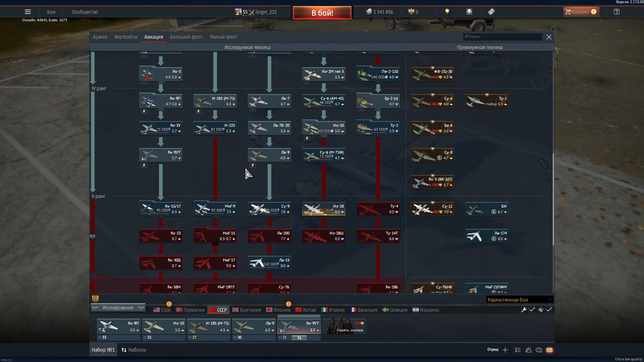Click the shield warning badge below the tree
This screenshot has height=362, width=644.
click(95, 298)
